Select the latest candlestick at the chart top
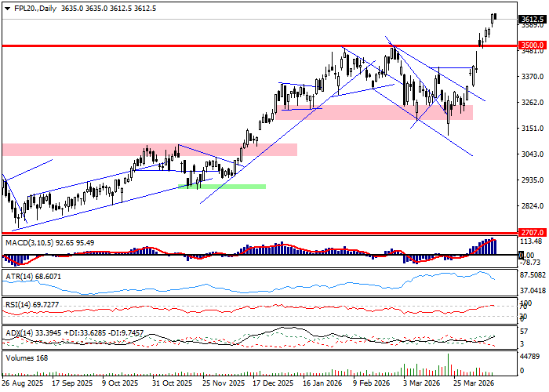The width and height of the screenshot is (549, 392). tap(494, 16)
